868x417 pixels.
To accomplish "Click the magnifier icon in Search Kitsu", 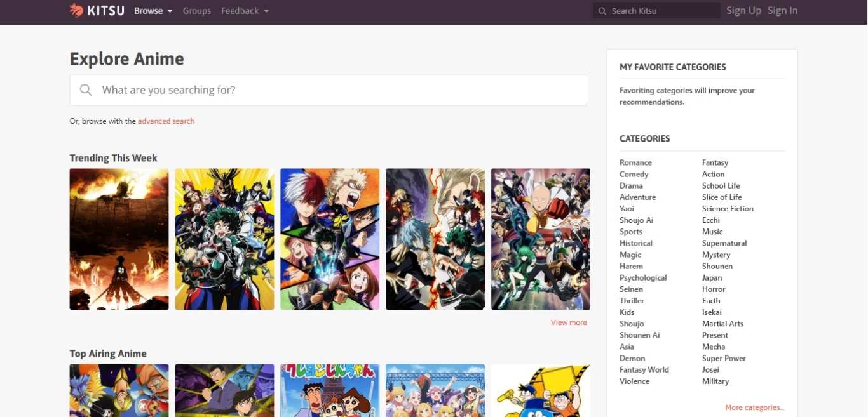I will (602, 11).
